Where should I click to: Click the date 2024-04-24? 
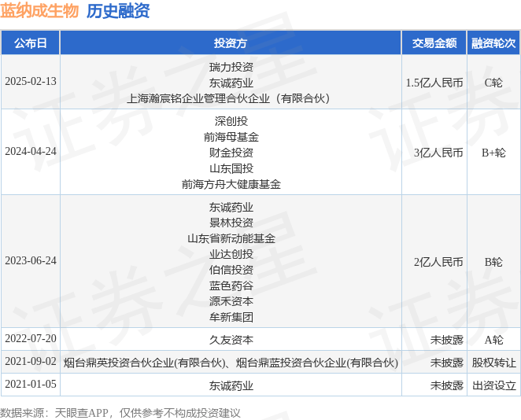click(x=31, y=151)
